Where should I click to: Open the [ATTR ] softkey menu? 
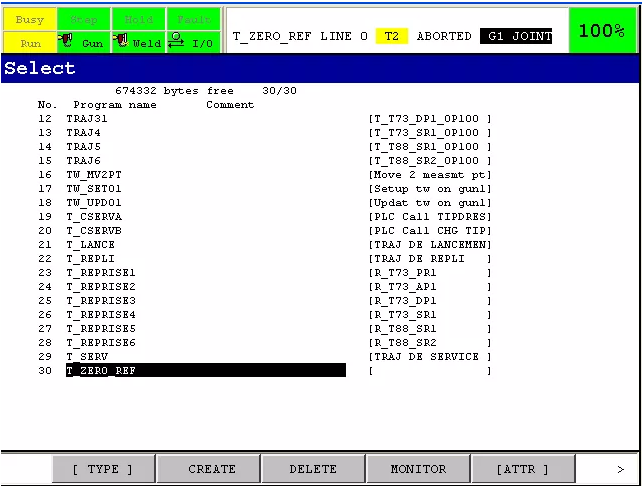coord(523,469)
